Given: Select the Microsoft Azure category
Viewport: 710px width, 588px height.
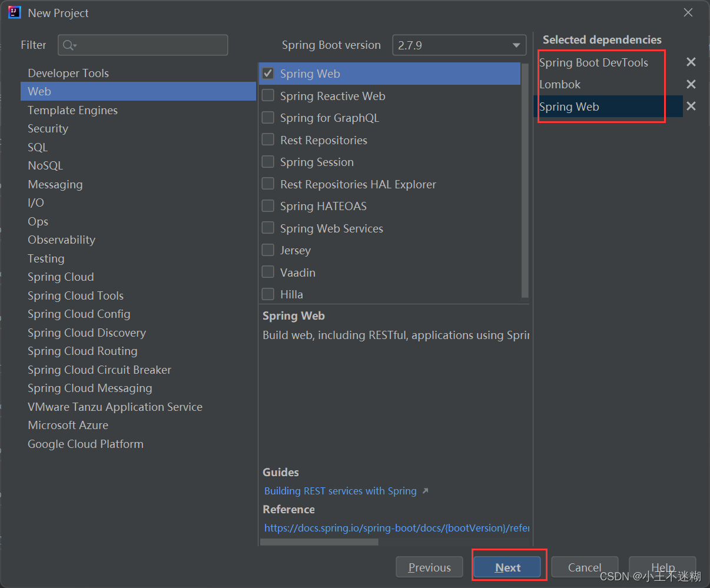Looking at the screenshot, I should tap(138, 425).
